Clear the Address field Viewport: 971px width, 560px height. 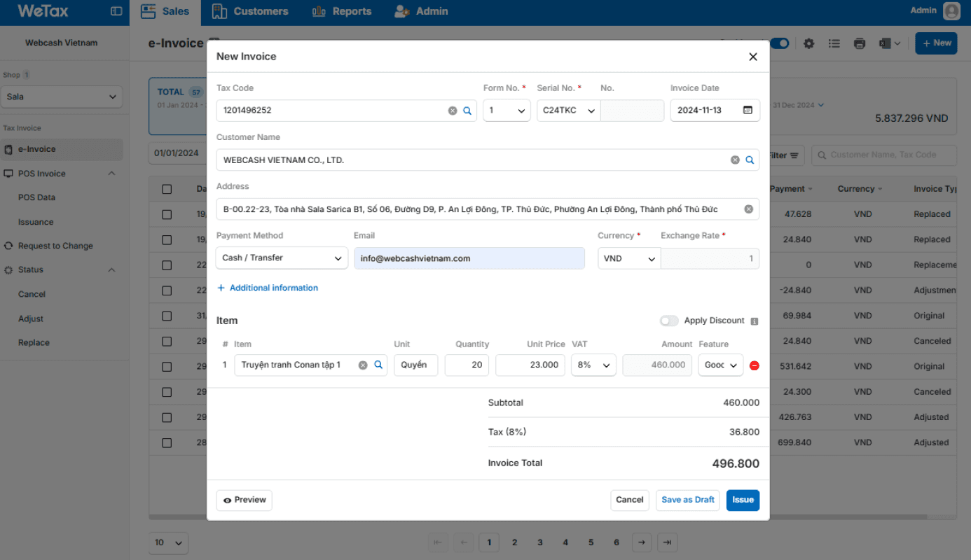coord(748,209)
